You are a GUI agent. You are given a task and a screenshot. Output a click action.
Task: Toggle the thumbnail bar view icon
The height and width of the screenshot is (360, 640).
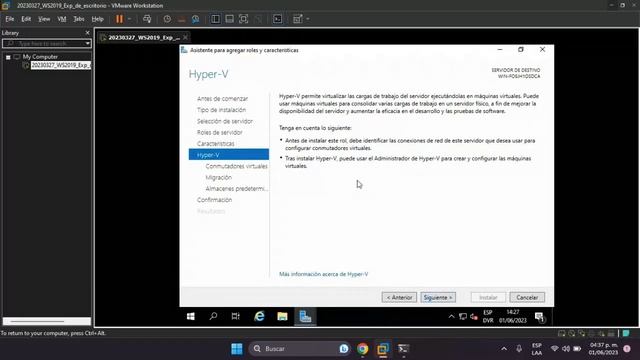[x=229, y=19]
